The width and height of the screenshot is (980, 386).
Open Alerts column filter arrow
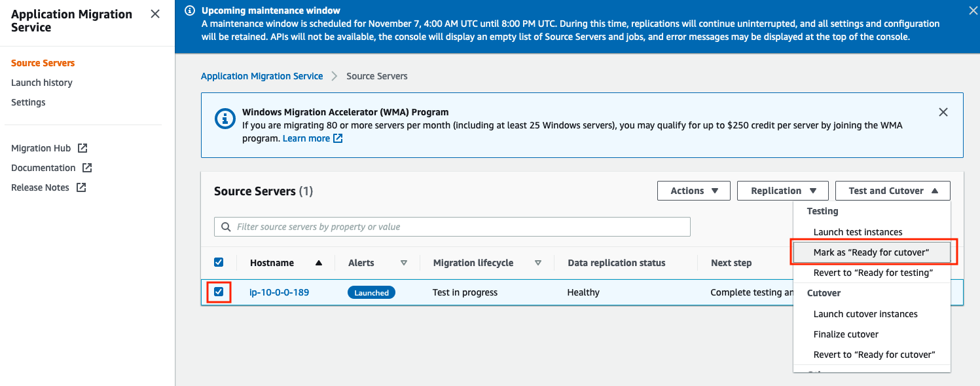[404, 263]
